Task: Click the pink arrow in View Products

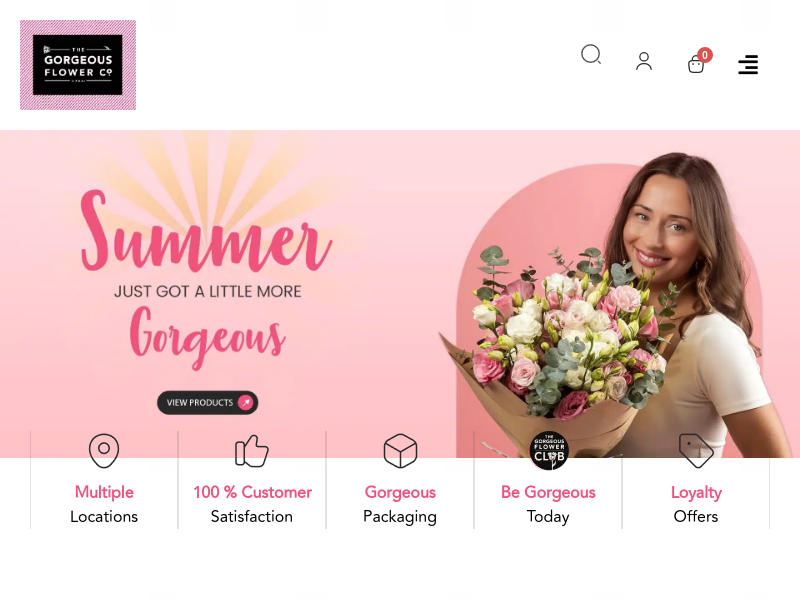Action: (x=245, y=403)
